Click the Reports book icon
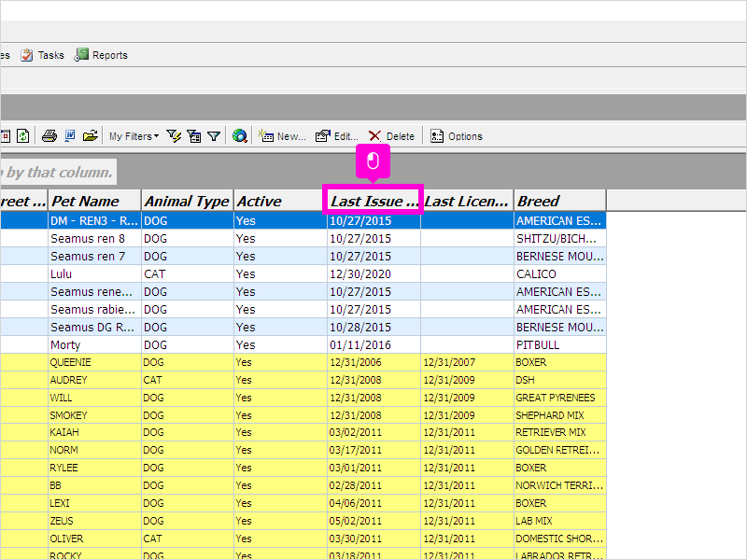Image resolution: width=747 pixels, height=560 pixels. 81,55
